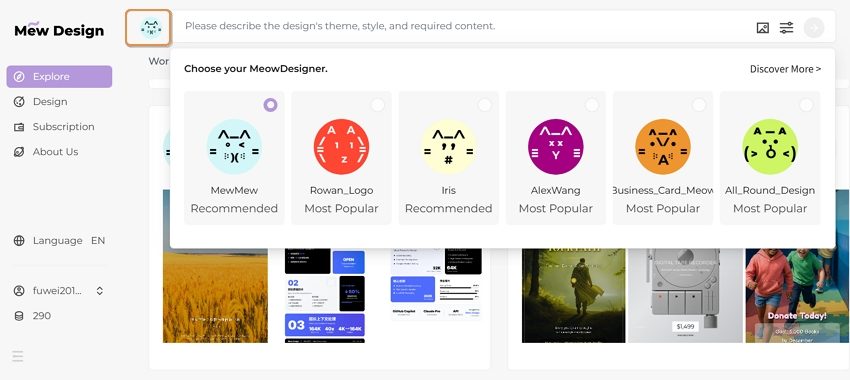Click the AlexWang Most Popular label
This screenshot has height=380, width=850.
tap(556, 209)
